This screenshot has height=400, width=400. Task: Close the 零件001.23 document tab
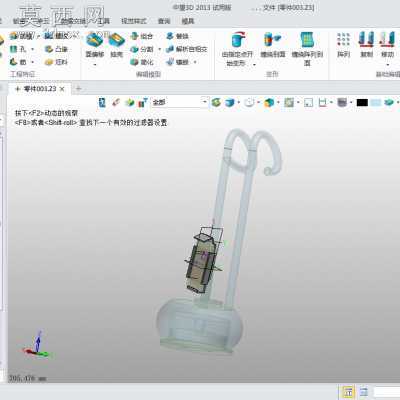[x=62, y=89]
